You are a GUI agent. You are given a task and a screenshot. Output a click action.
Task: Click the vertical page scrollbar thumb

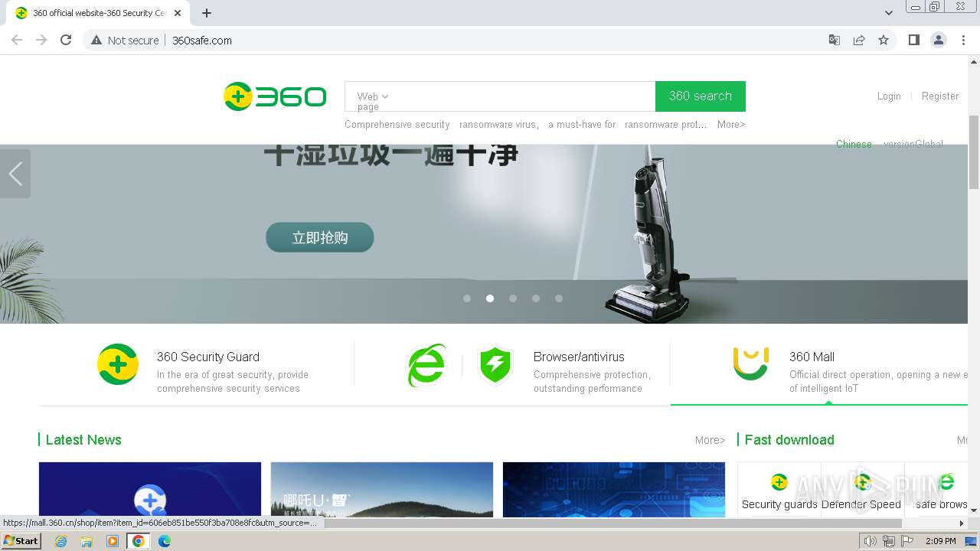[974, 152]
